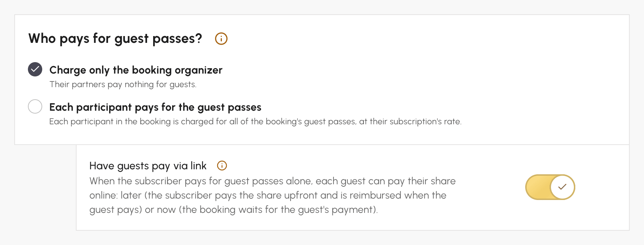Click the 'Charge only the booking organizer' label

(136, 70)
